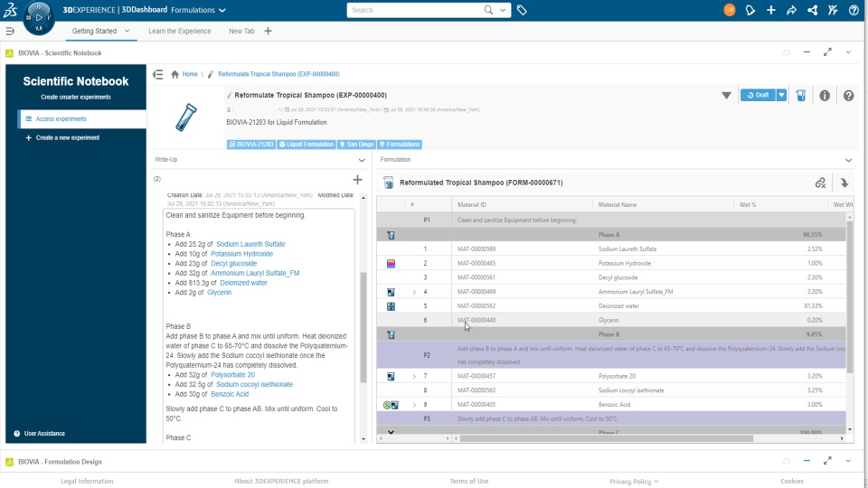Open the Getting Started tab chevron

(x=127, y=31)
